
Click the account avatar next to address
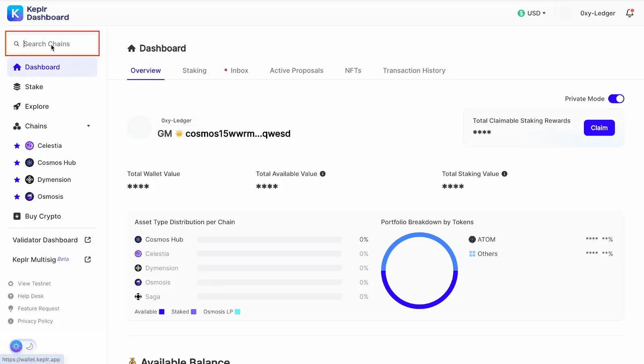140,128
